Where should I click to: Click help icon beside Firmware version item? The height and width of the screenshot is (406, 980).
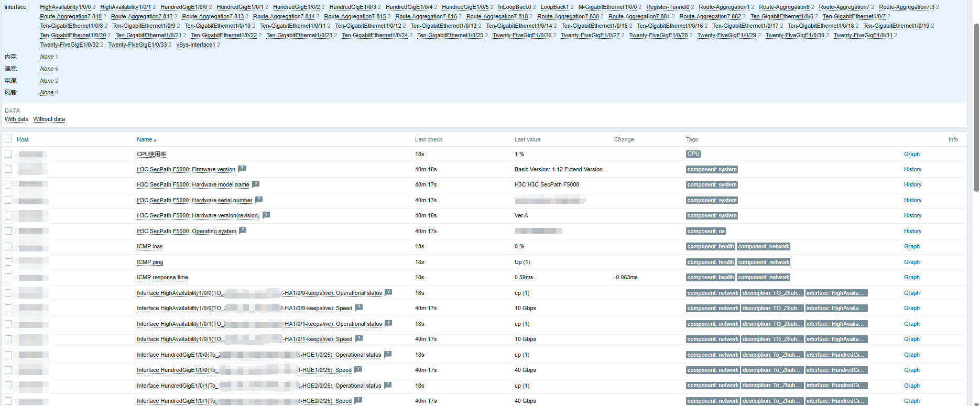click(242, 169)
